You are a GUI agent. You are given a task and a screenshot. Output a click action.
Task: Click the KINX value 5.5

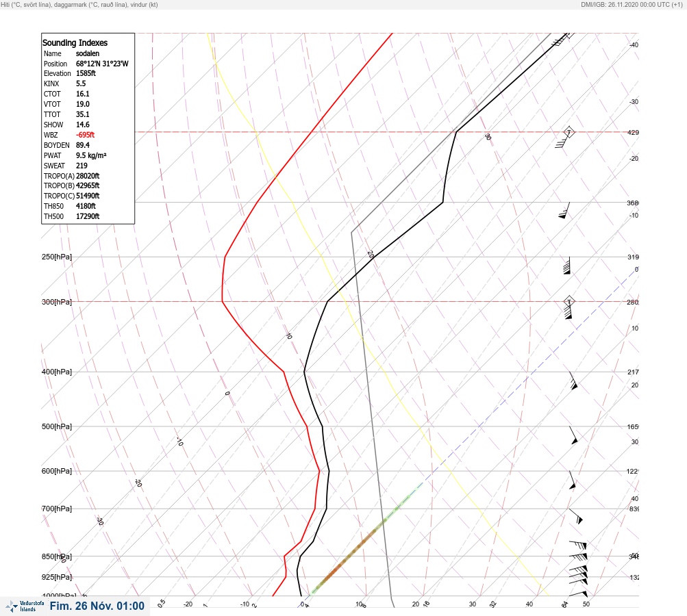81,84
